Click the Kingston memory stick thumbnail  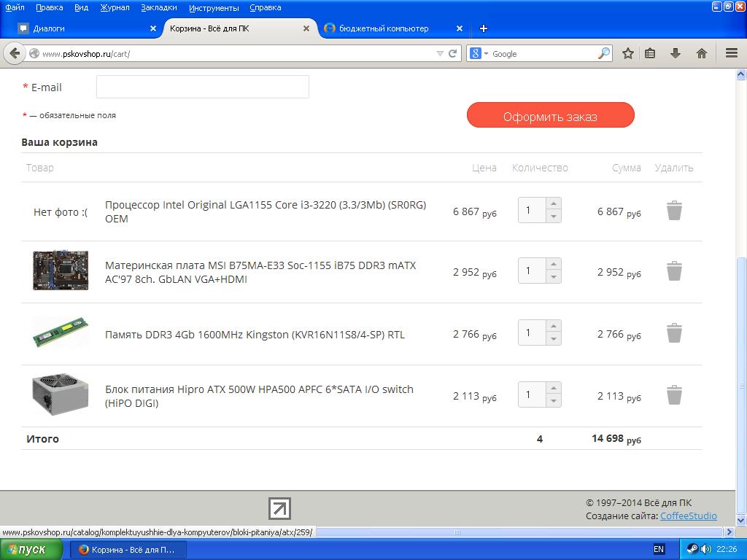pos(61,332)
